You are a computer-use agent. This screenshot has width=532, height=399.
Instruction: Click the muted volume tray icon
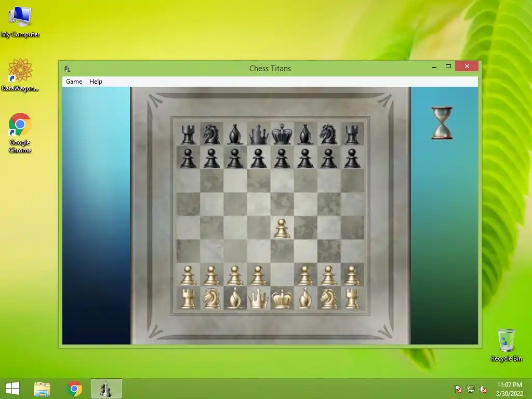pyautogui.click(x=483, y=389)
